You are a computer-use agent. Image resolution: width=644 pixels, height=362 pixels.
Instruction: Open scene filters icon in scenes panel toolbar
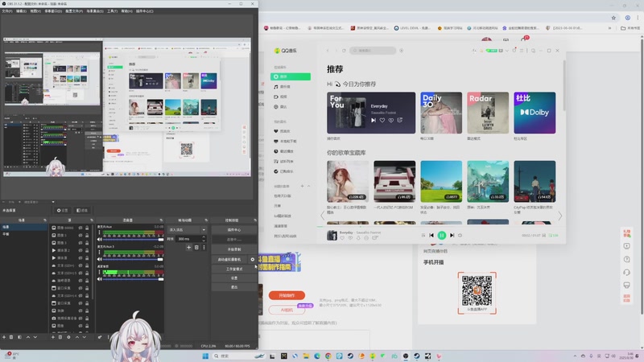pyautogui.click(x=19, y=337)
